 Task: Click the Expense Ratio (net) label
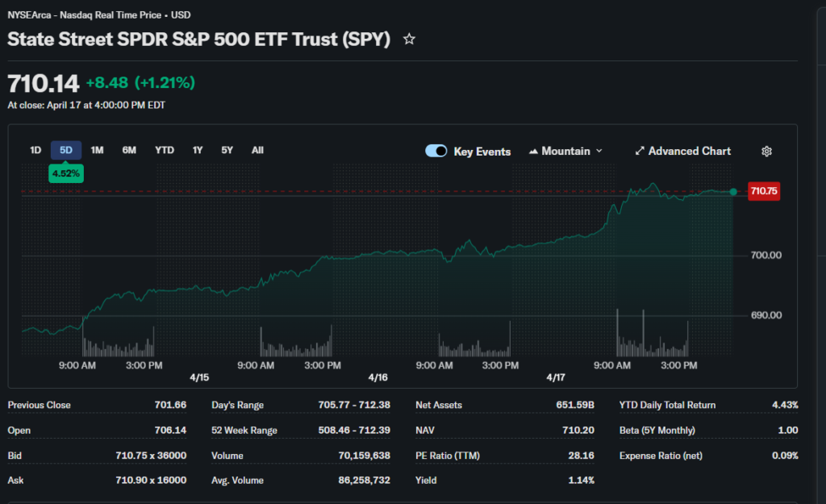[x=661, y=456]
